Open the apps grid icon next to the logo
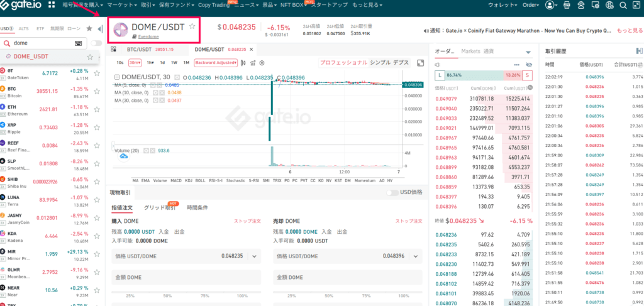 click(x=52, y=5)
